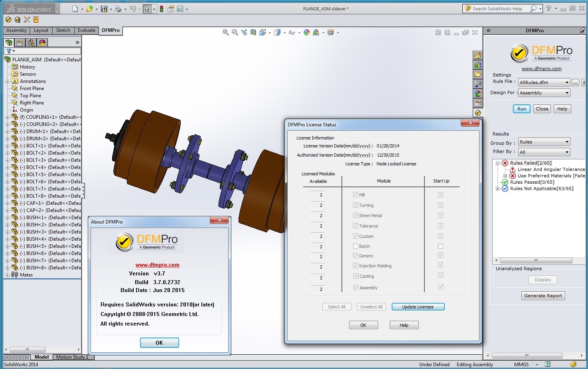Image resolution: width=588 pixels, height=369 pixels.
Task: Click the Run button in DFMPro panel
Action: [522, 109]
